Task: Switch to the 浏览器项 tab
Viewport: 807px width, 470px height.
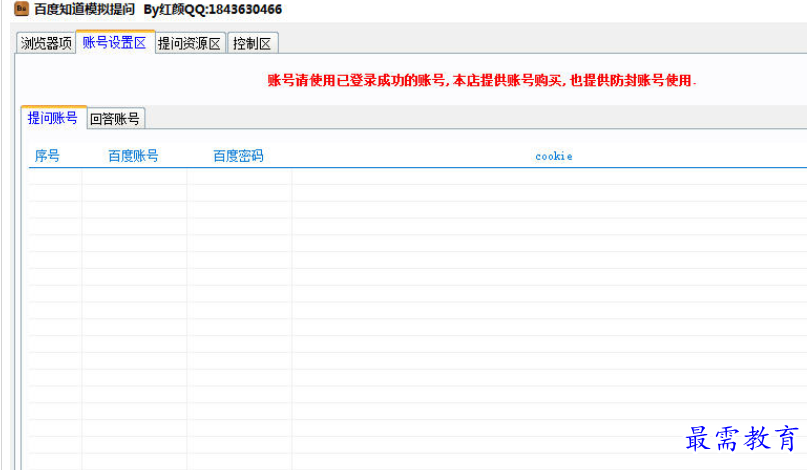Action: (x=46, y=43)
